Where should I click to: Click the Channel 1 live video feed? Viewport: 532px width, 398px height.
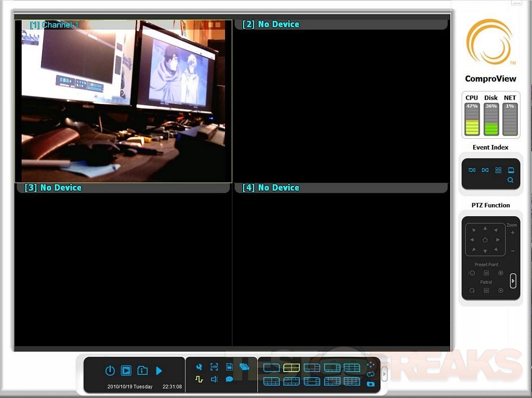(x=123, y=104)
